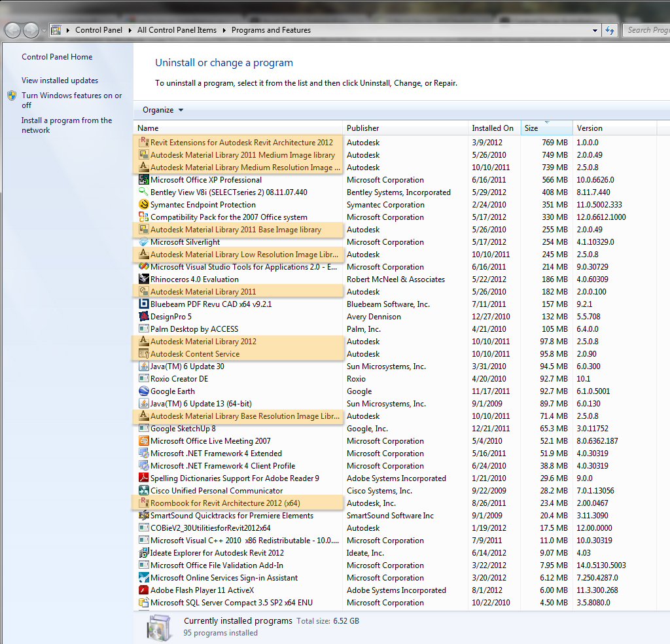Open recent pages dropdown next to Forward button
The width and height of the screenshot is (670, 644).
pos(44,31)
